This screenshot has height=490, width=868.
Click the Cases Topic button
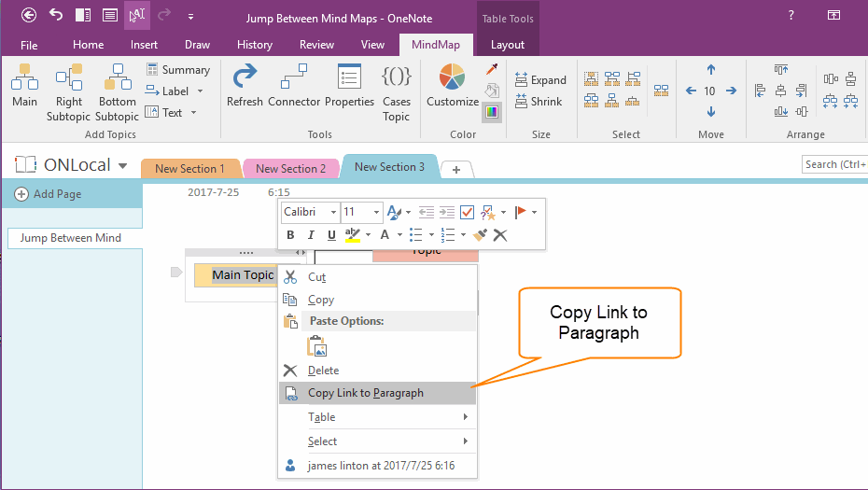click(397, 92)
